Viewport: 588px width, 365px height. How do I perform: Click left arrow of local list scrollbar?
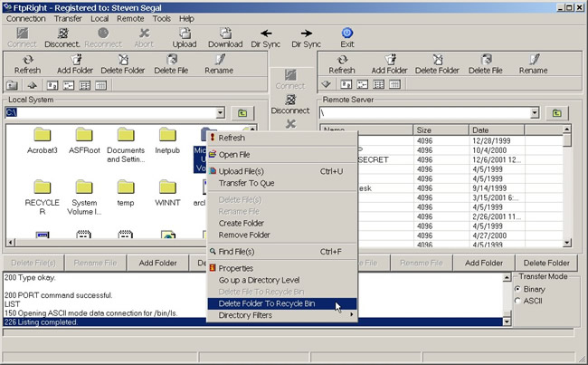[11, 242]
